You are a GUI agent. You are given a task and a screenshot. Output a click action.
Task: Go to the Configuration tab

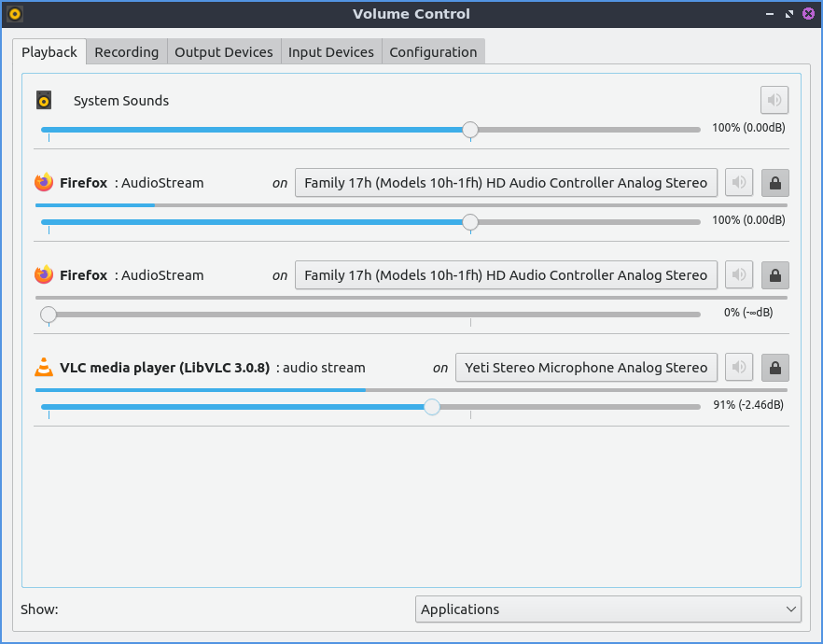click(x=433, y=52)
